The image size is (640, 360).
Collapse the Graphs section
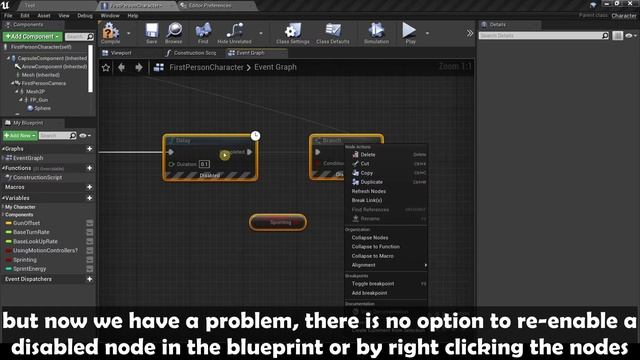[x=3, y=149]
